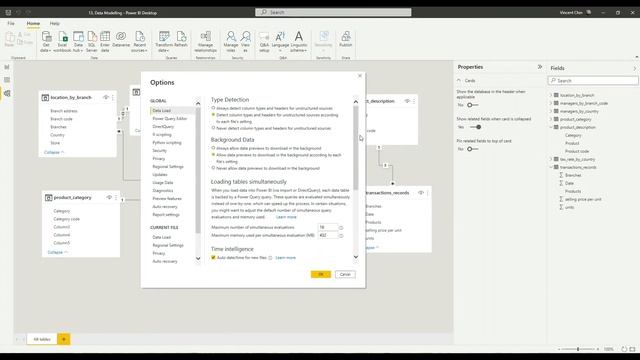Select Preview features in Options list
The height and width of the screenshot is (360, 640).
(x=167, y=199)
